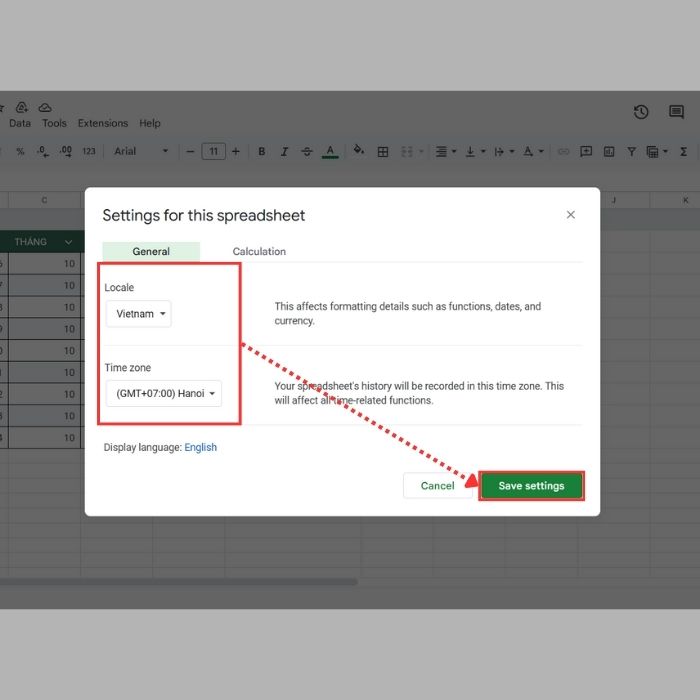Image resolution: width=700 pixels, height=700 pixels.
Task: Click the font size field showing 11
Action: click(x=213, y=151)
